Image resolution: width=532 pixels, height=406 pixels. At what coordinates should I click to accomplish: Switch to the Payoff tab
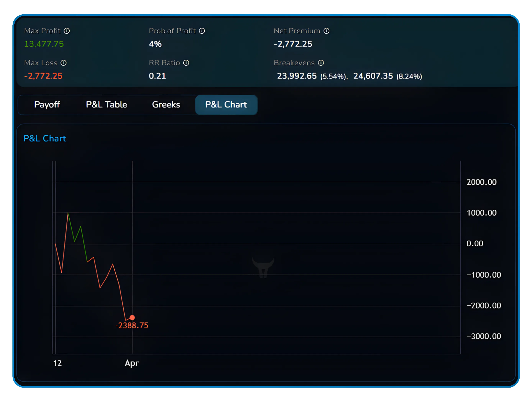(x=47, y=105)
